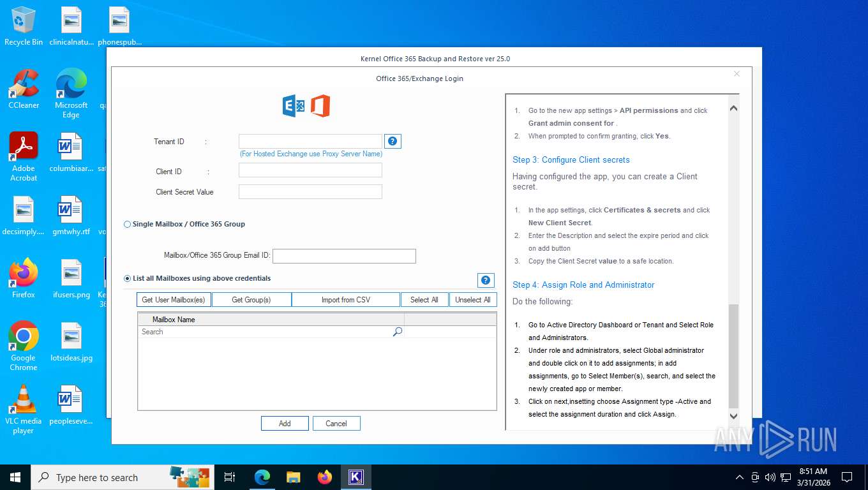Click Get Group(s) button
Screen dimensions: 868x490
251,300
